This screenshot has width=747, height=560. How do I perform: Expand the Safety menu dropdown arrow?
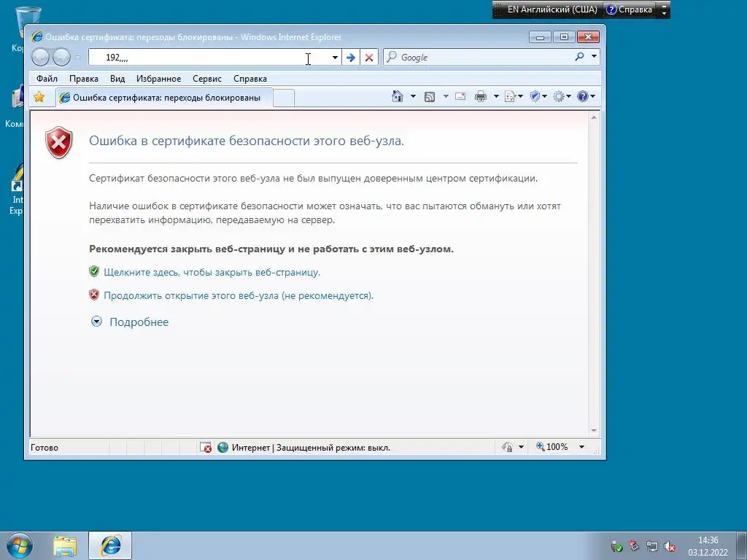pos(544,96)
